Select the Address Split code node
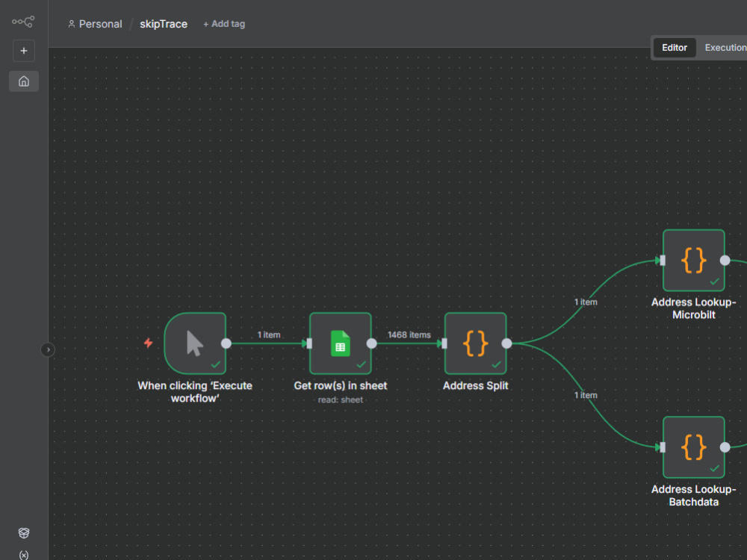 click(x=475, y=343)
